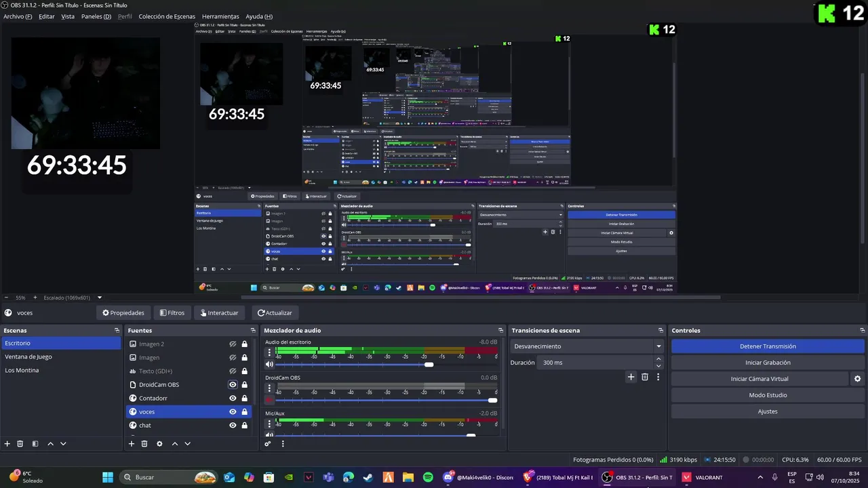Screen dimensions: 868x488
Task: Open Mic/Aux three-dot options
Action: pyautogui.click(x=269, y=423)
